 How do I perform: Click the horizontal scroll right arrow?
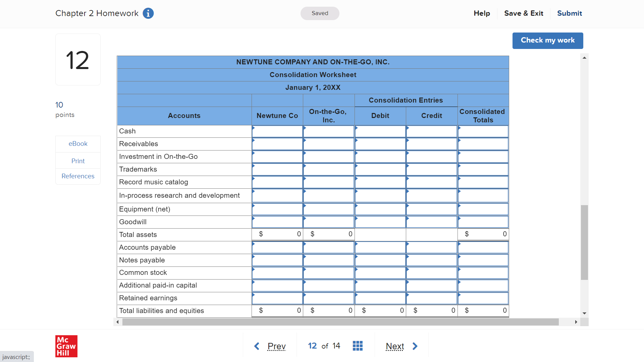point(576,322)
